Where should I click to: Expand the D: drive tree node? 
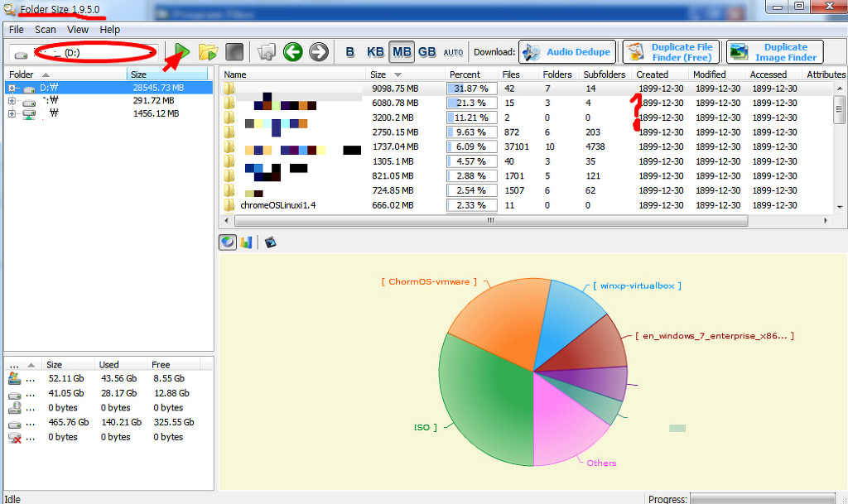pyautogui.click(x=12, y=88)
